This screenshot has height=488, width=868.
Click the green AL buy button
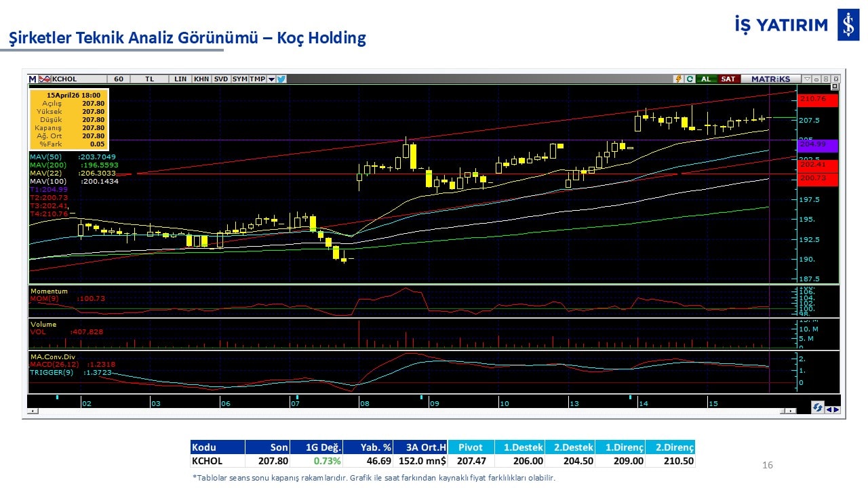click(x=706, y=79)
